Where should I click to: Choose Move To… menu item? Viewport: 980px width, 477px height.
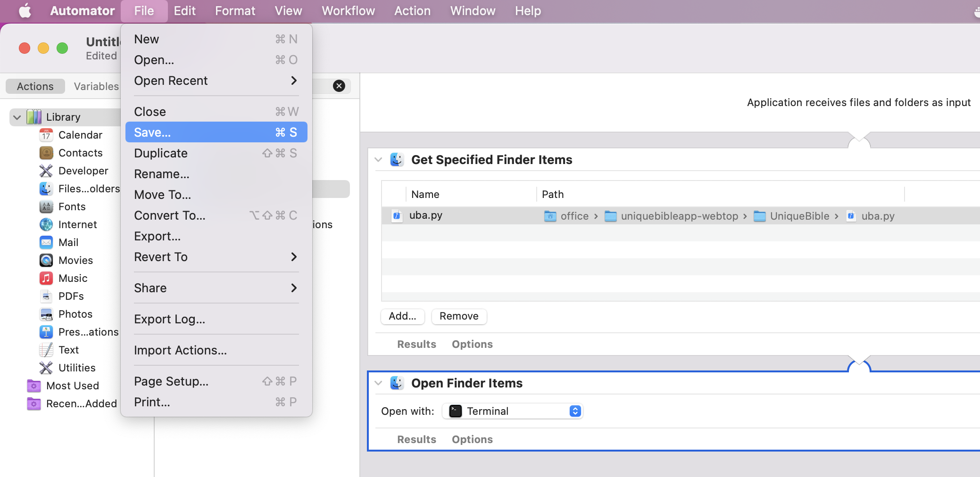[x=216, y=195]
